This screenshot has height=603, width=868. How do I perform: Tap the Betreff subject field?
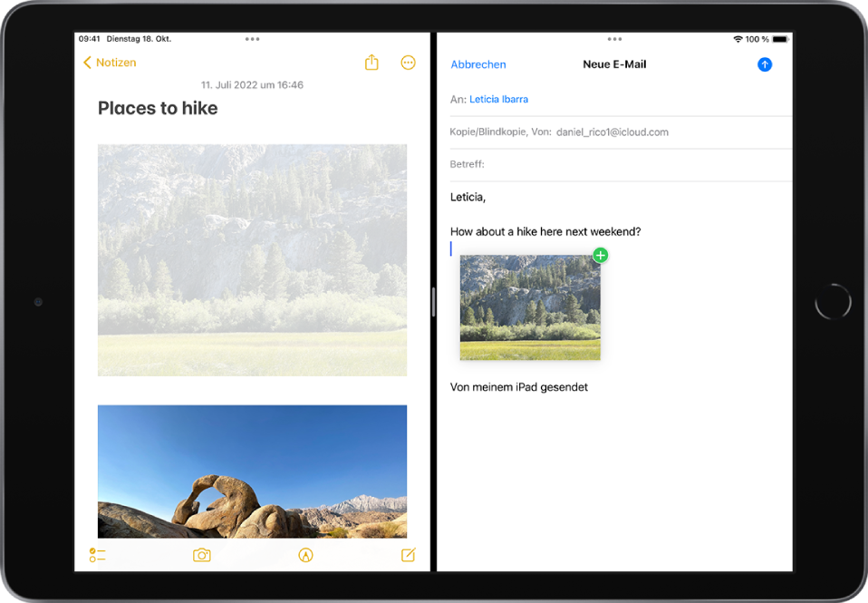coord(544,164)
